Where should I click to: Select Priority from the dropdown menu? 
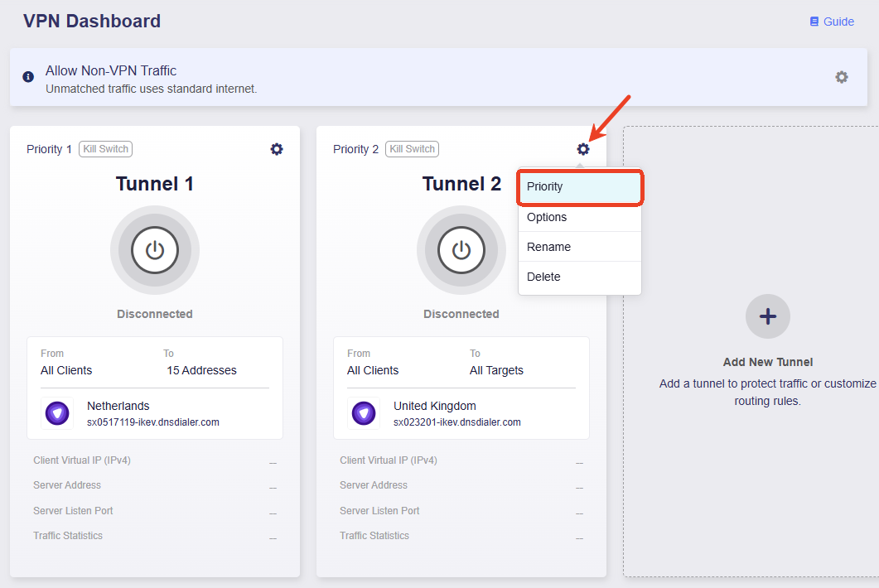(580, 187)
